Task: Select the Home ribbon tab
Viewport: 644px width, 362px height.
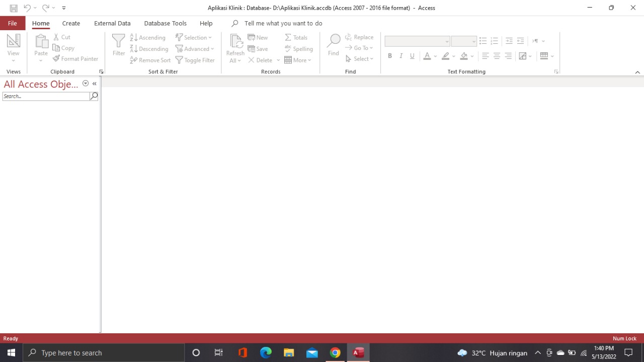Action: pyautogui.click(x=41, y=23)
